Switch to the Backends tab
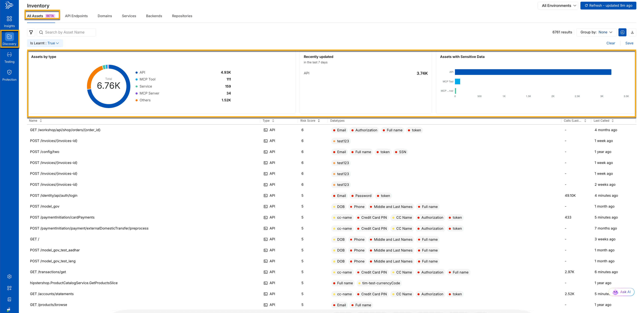 pyautogui.click(x=154, y=16)
